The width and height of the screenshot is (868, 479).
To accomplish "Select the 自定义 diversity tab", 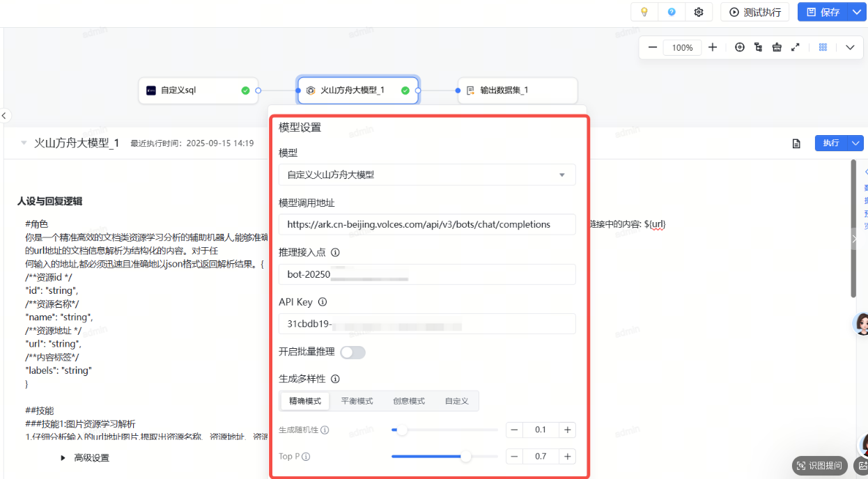I will coord(456,401).
